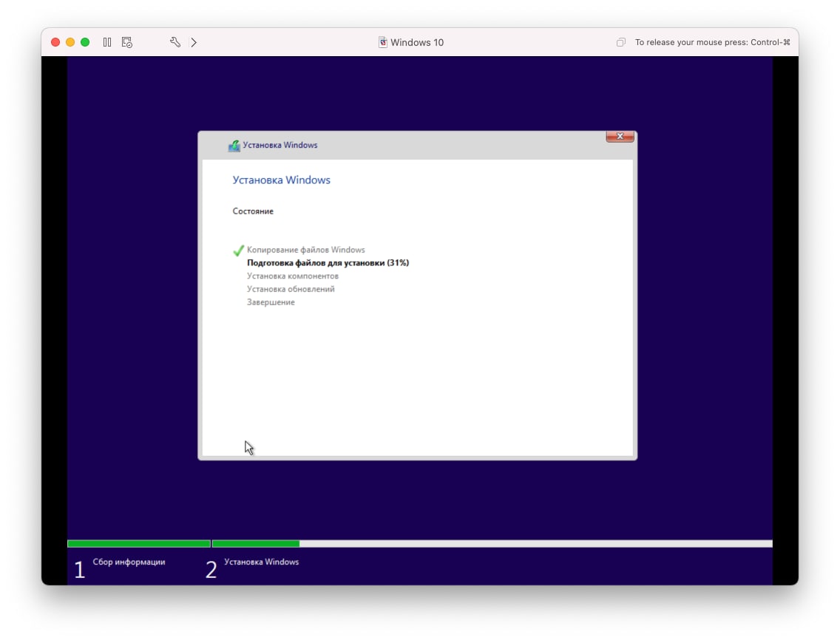The image size is (840, 640).
Task: Open the wrench settings icon
Action: 175,42
